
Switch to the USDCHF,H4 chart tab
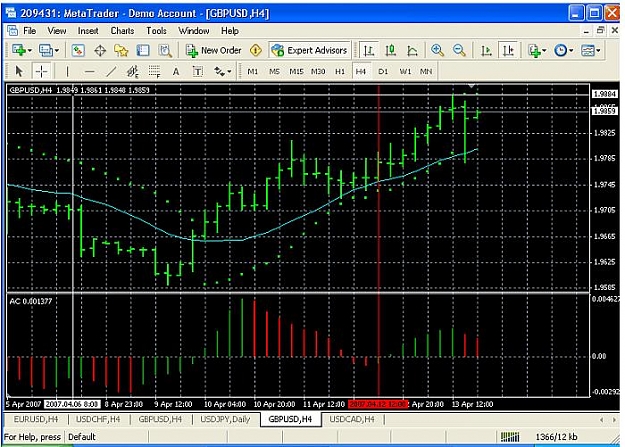(98, 419)
